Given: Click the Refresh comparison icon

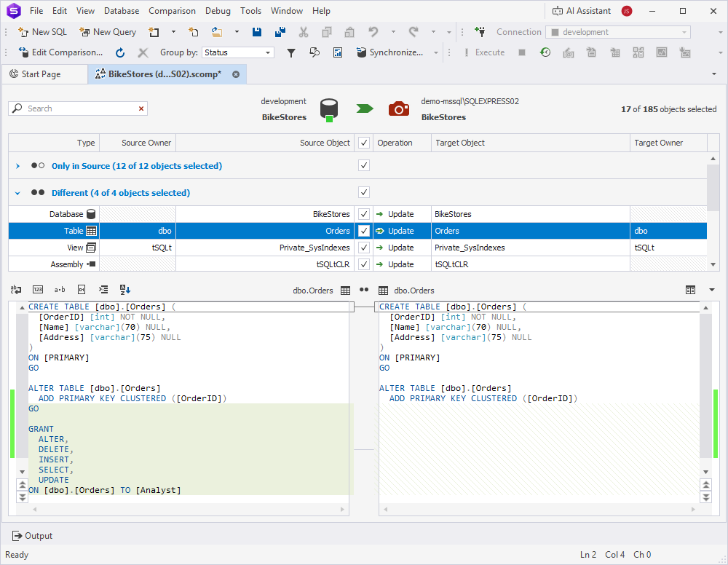Looking at the screenshot, I should click(120, 52).
